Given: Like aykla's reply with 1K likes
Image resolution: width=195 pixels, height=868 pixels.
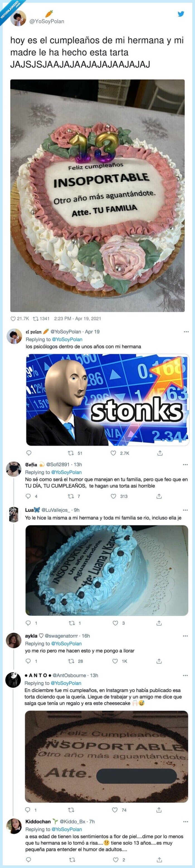Looking at the screenshot, I should pyautogui.click(x=115, y=661).
